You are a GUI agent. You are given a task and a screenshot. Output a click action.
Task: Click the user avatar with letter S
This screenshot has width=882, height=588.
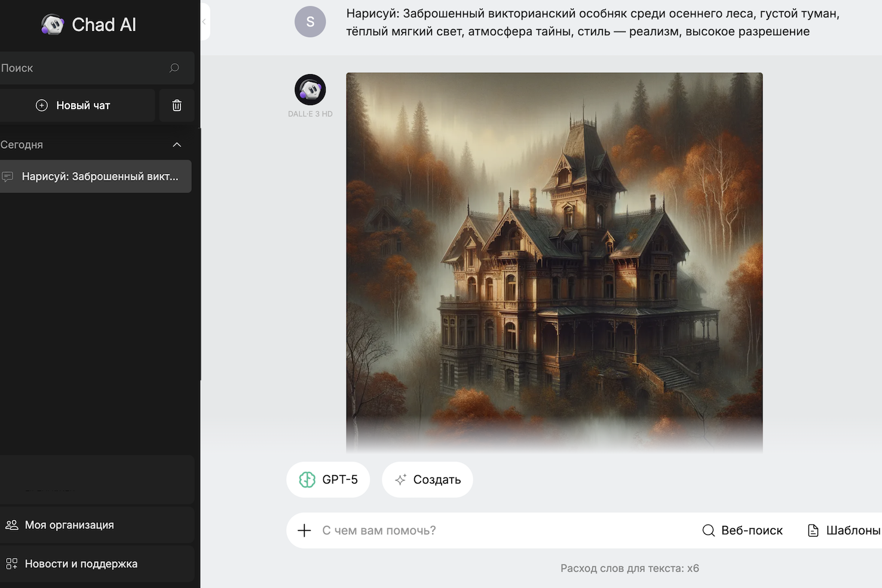[310, 22]
